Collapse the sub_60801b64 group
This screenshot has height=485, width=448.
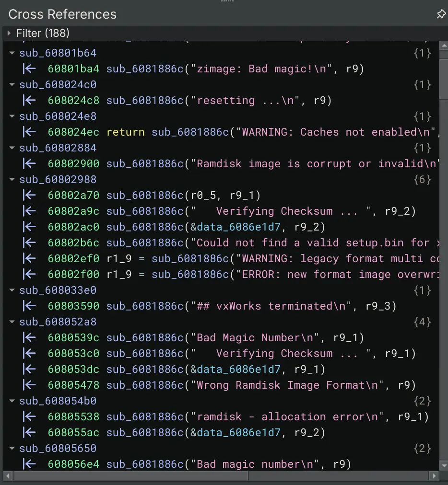[x=12, y=53]
